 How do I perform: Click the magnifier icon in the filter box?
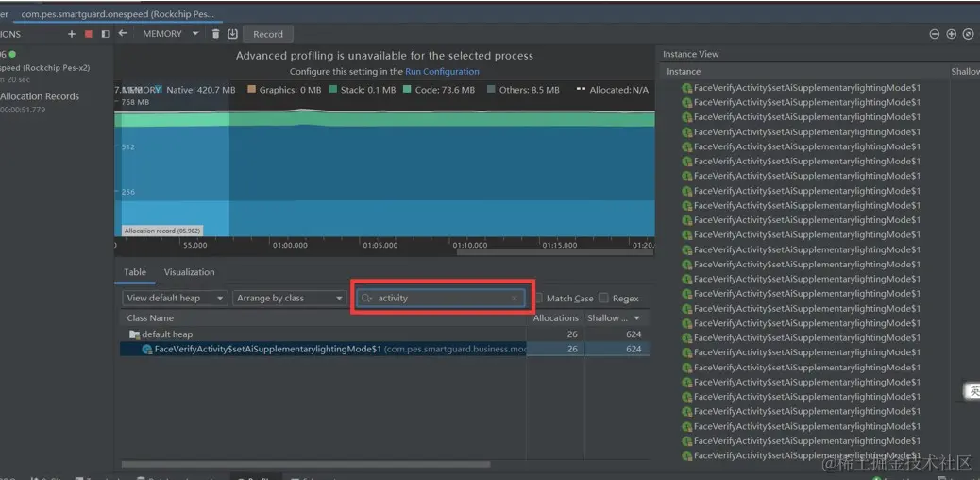coord(367,299)
